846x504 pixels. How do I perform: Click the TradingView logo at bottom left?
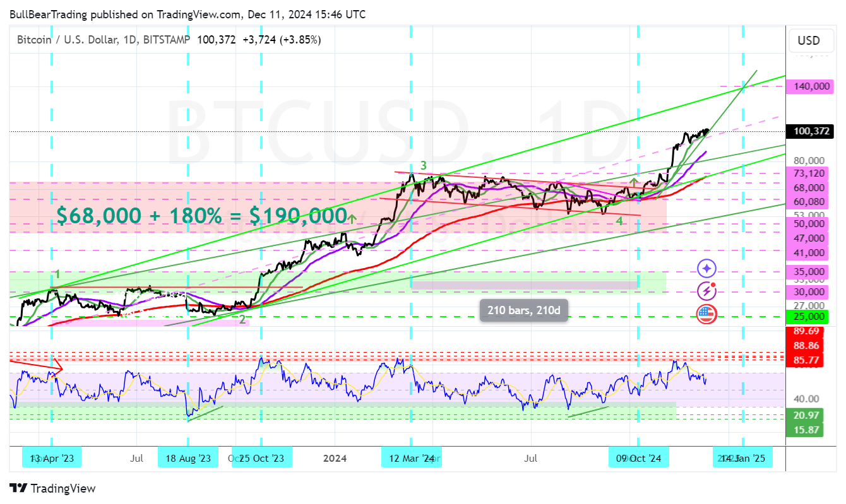click(x=52, y=488)
